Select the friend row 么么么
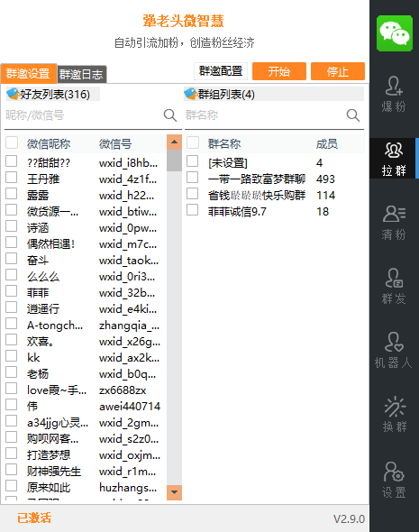 click(86, 277)
